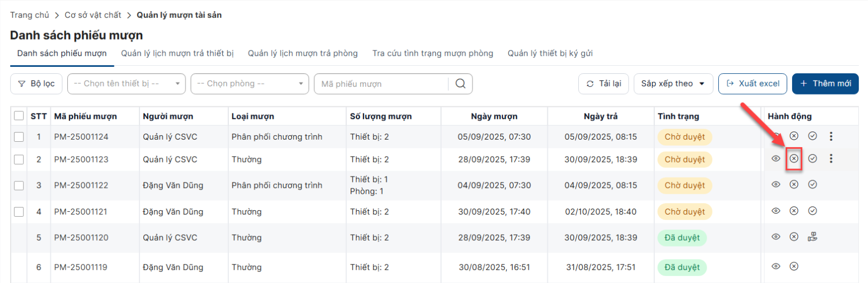The height and width of the screenshot is (283, 868).
Task: Click reject icon for PM-25001123
Action: (794, 159)
